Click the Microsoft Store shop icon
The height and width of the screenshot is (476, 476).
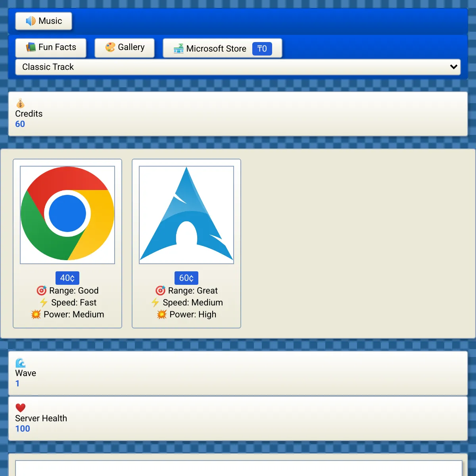178,49
